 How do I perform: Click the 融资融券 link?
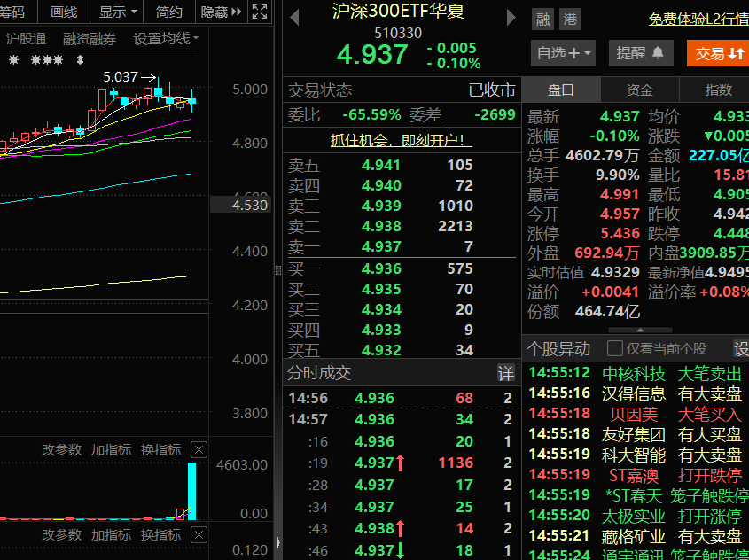90,39
